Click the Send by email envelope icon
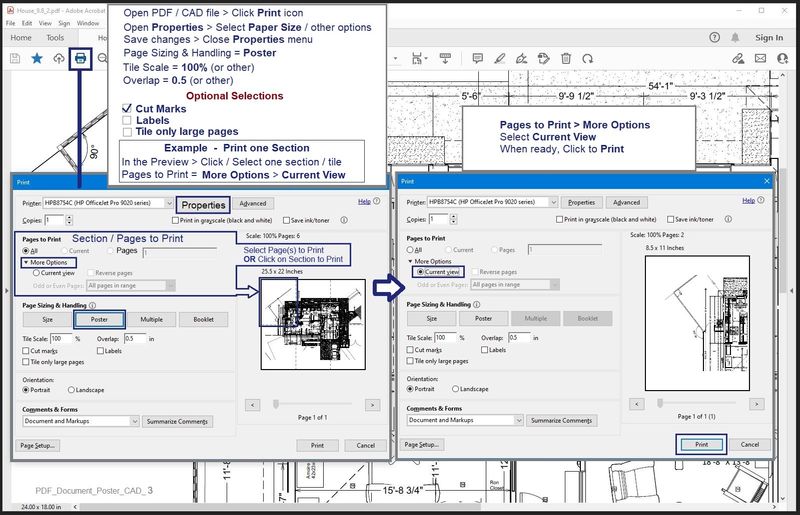Image resolution: width=800 pixels, height=515 pixels. click(760, 59)
